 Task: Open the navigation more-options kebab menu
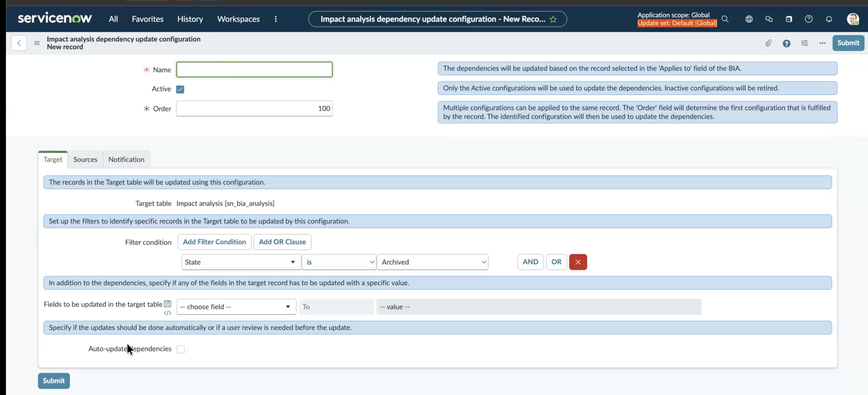coord(276,19)
